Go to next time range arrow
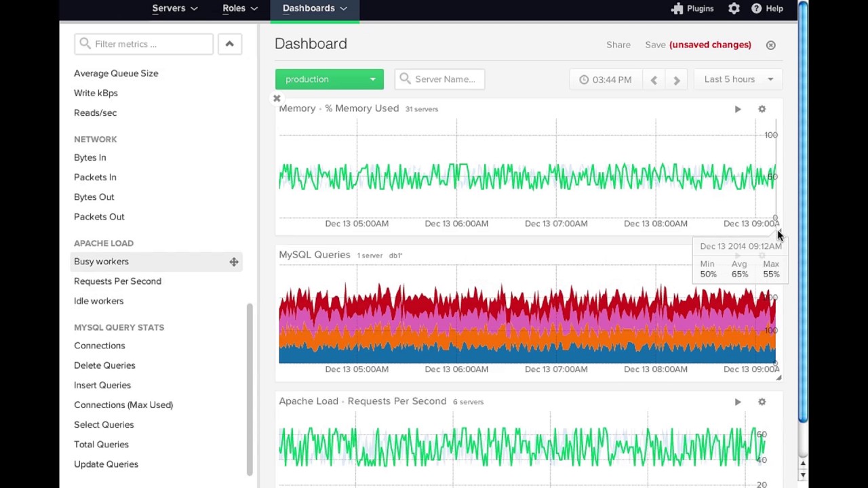Image resolution: width=868 pixels, height=488 pixels. point(676,80)
